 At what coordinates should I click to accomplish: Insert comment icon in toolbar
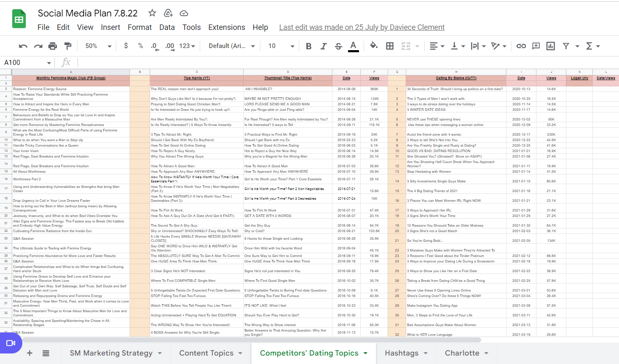click(x=536, y=46)
